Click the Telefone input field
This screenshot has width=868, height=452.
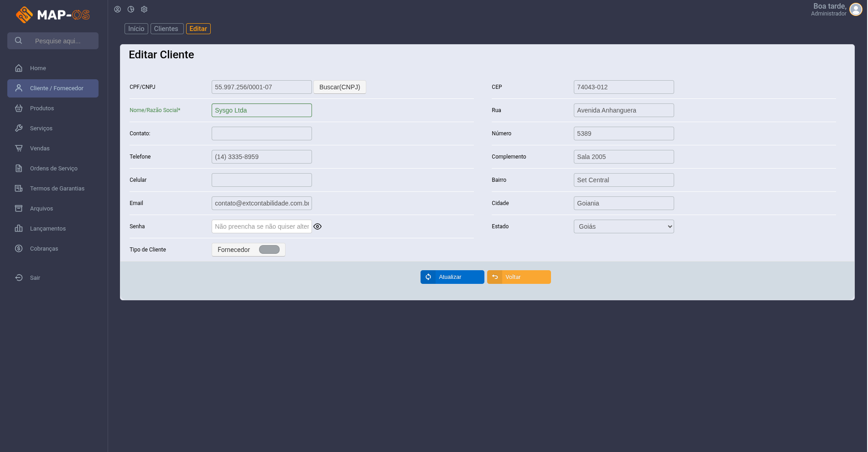pyautogui.click(x=262, y=157)
